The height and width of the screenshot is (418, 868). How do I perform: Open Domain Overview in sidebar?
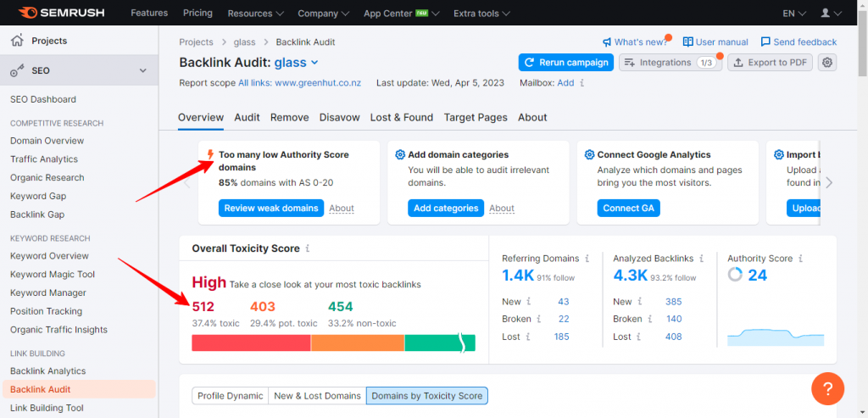[47, 141]
